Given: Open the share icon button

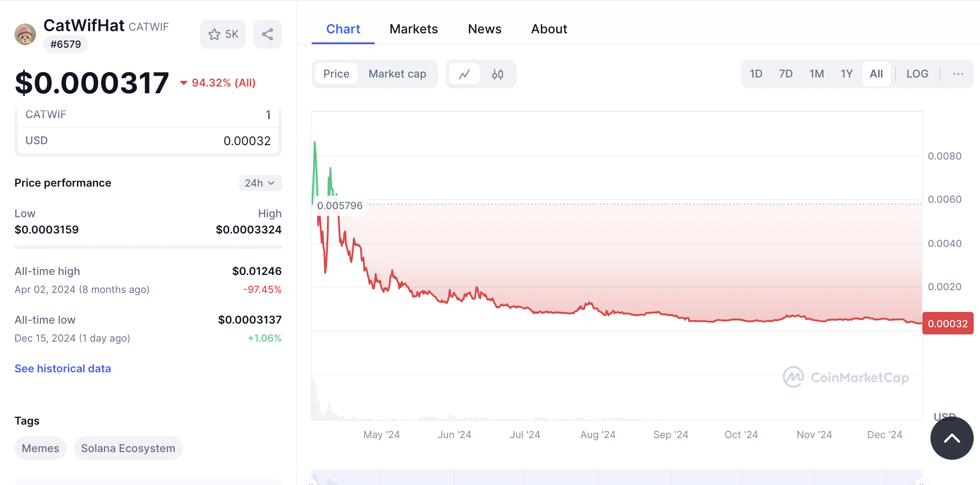Looking at the screenshot, I should (268, 34).
